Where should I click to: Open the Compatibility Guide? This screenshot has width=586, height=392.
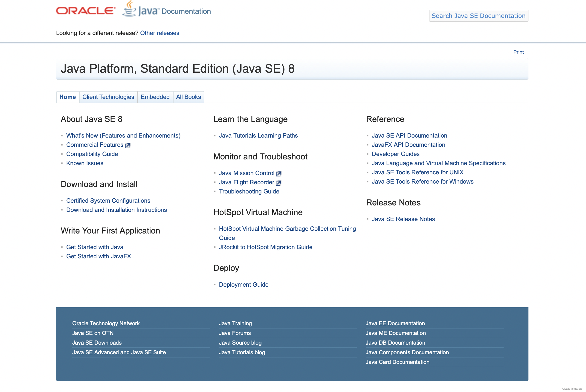(x=92, y=154)
